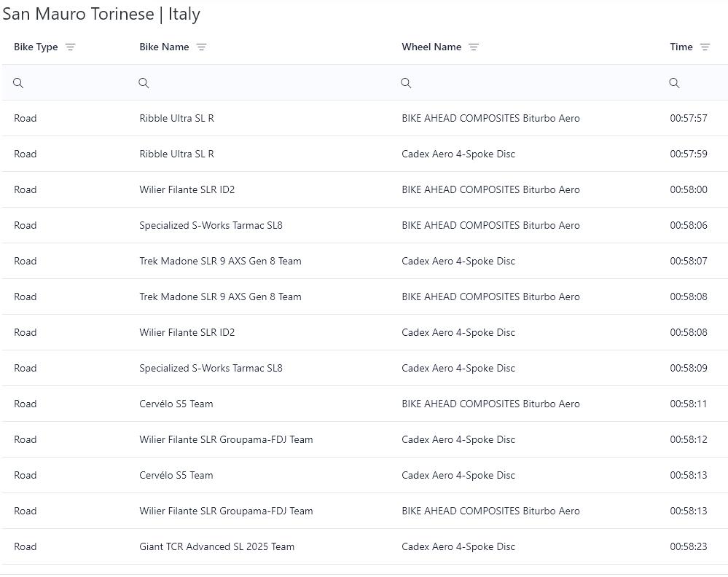Sort by the Wheel Name column header
Viewport: 728px width, 577px height.
point(431,47)
